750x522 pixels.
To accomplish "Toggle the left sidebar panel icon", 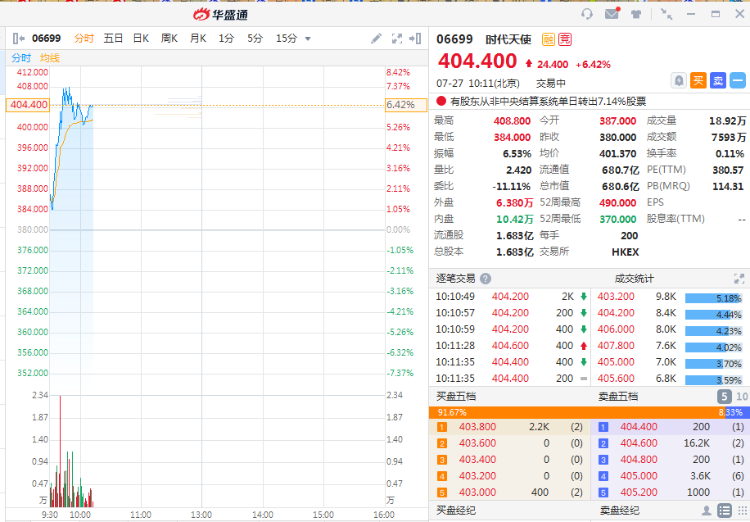I will click(x=18, y=39).
